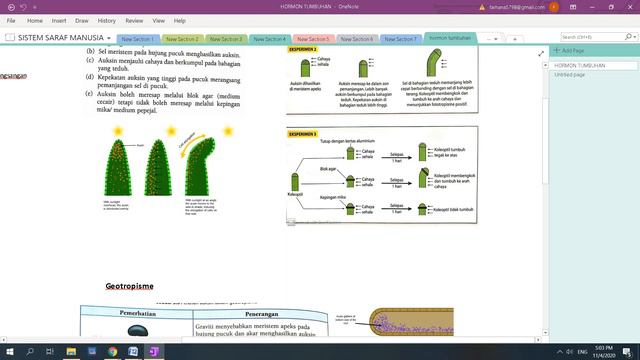Open Google Chrome from taskbar
The width and height of the screenshot is (640, 360).
113,351
